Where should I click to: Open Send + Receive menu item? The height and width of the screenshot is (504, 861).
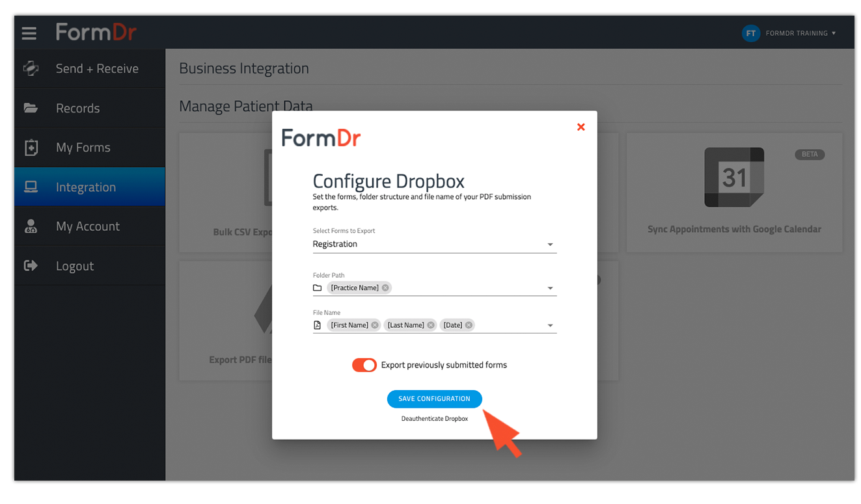90,68
